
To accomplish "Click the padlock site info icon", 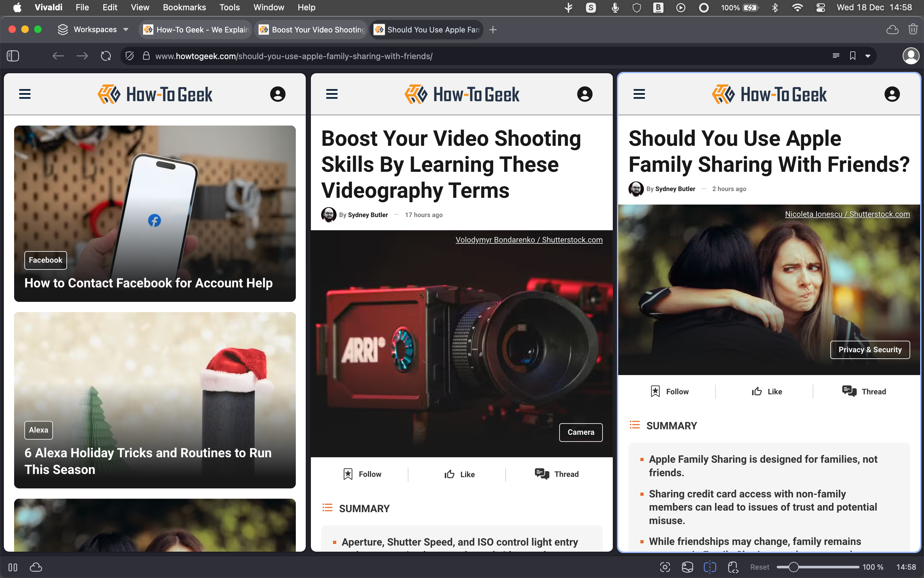I will [146, 56].
